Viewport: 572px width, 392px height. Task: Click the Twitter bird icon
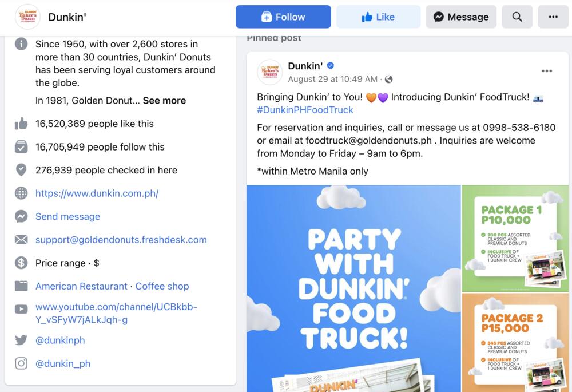21,340
